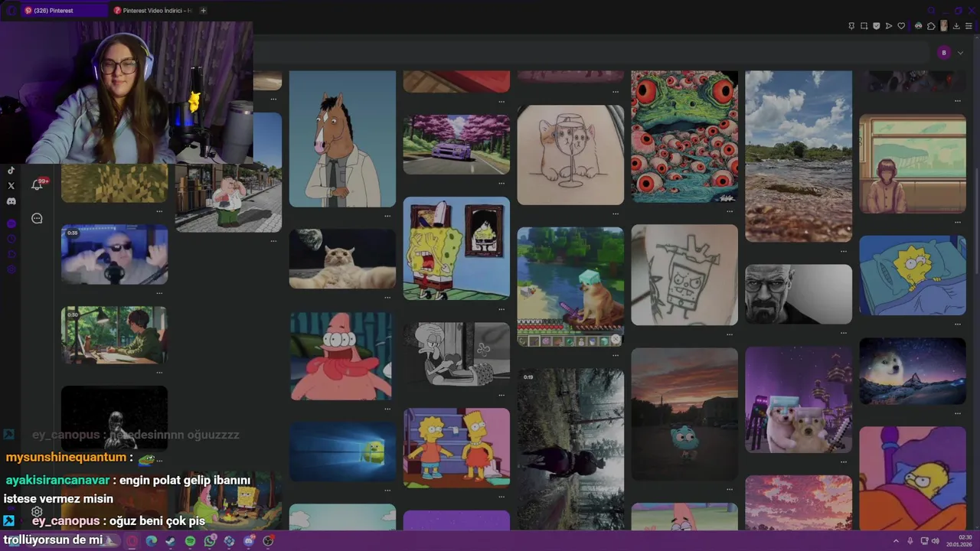
Task: Expand the accounts chevron next to avatar
Action: pyautogui.click(x=960, y=53)
